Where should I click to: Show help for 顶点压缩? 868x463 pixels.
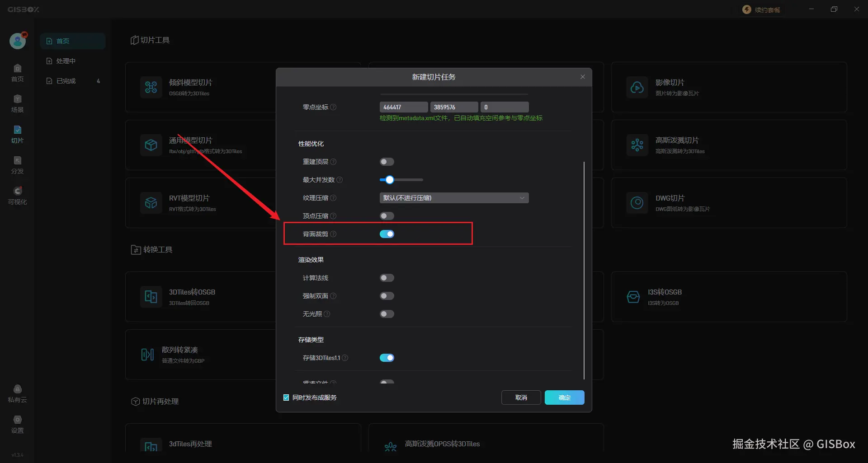click(x=333, y=216)
